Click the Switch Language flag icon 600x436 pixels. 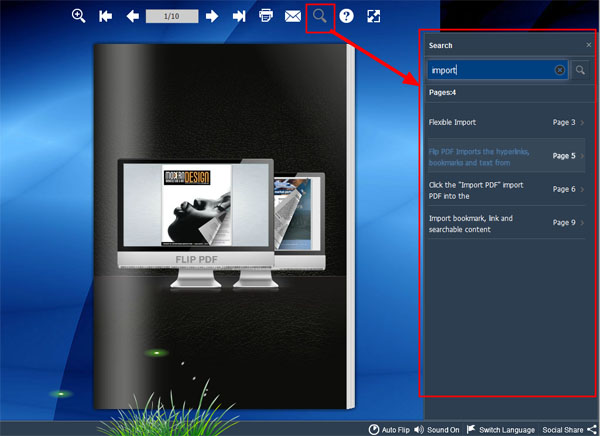[x=471, y=429]
